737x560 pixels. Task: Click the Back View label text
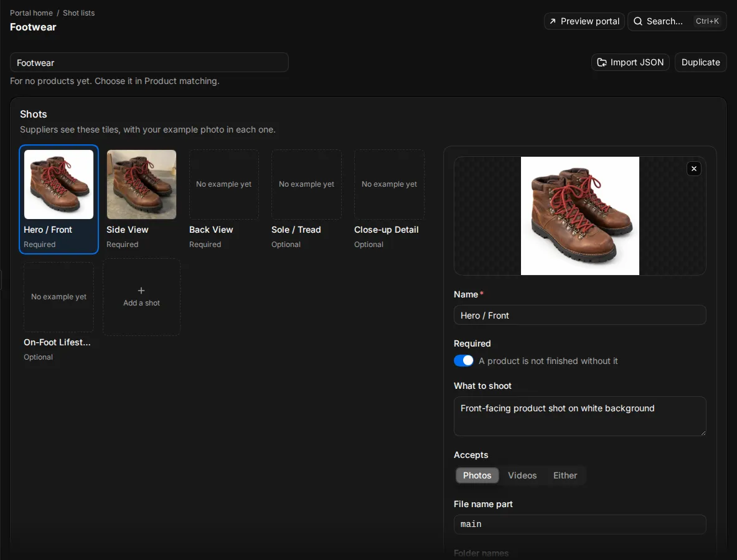click(211, 230)
